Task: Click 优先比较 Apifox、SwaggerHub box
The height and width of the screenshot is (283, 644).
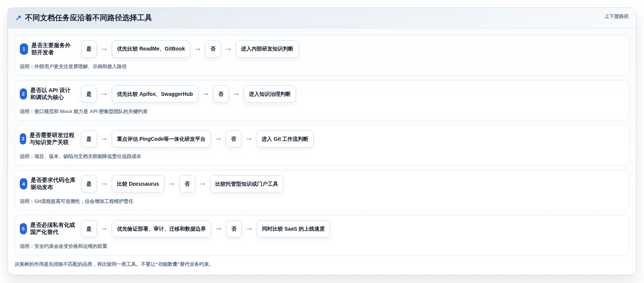Action: 155,94
